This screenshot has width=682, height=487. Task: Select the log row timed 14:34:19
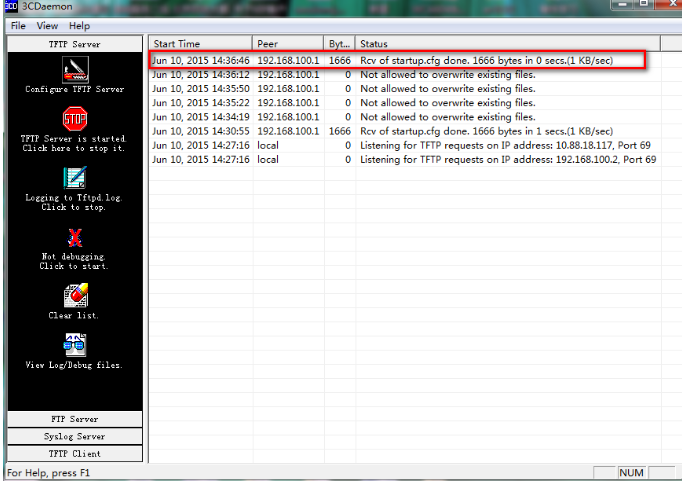click(x=405, y=117)
